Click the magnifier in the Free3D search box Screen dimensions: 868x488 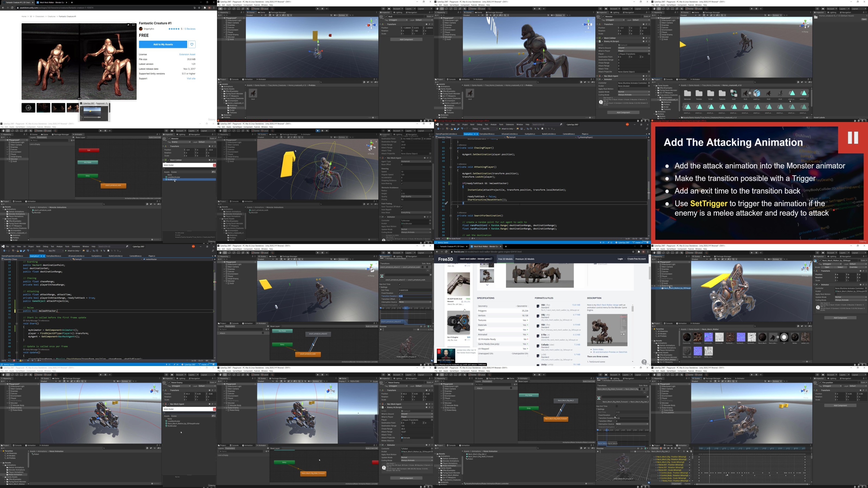(x=491, y=259)
